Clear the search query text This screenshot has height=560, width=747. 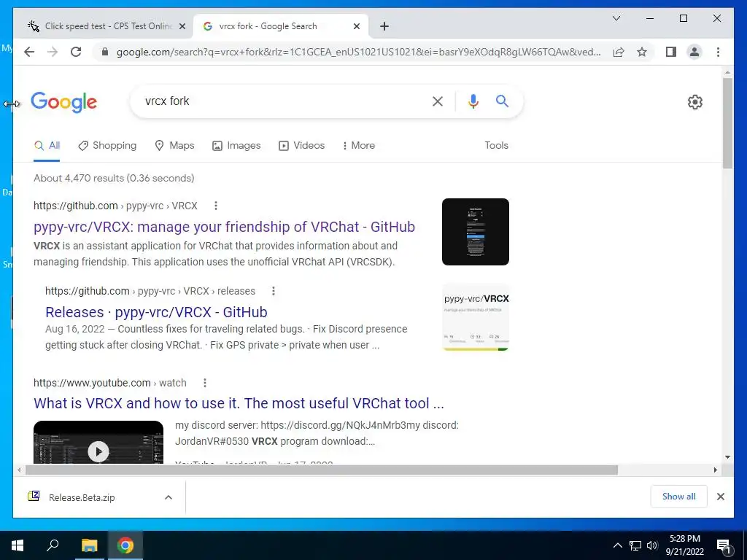(x=438, y=101)
